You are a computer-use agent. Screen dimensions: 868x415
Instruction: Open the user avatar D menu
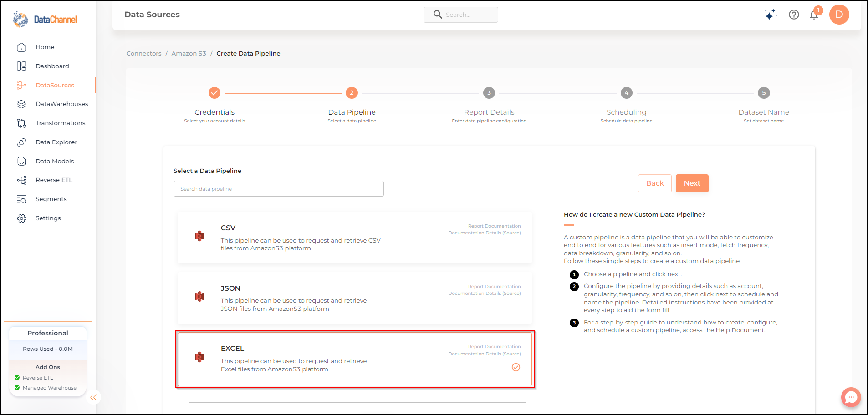pos(839,15)
